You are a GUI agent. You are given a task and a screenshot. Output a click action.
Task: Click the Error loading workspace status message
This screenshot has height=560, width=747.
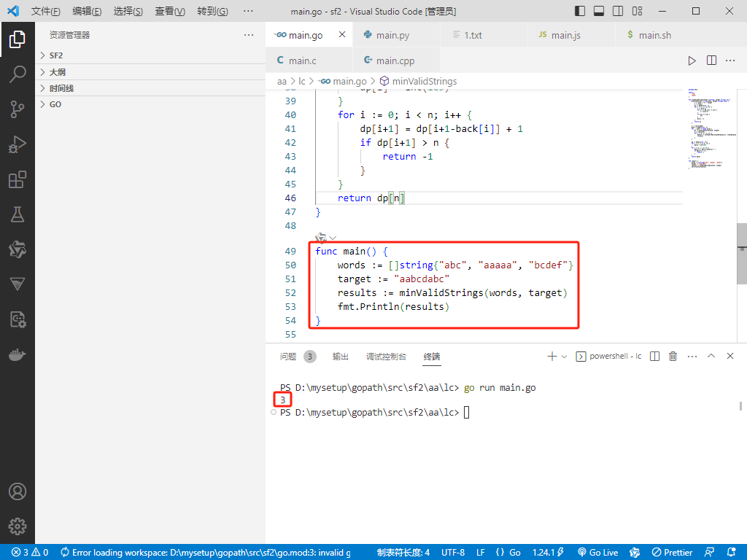[x=206, y=553]
